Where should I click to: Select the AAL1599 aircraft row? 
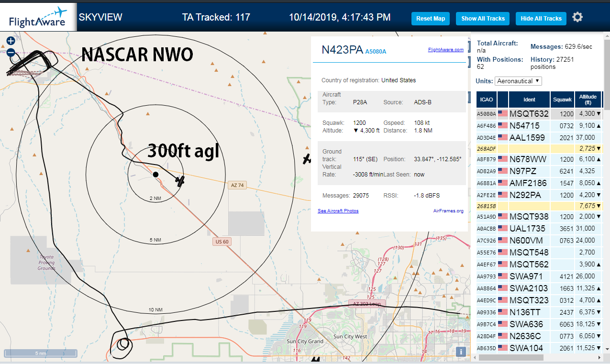click(539, 137)
